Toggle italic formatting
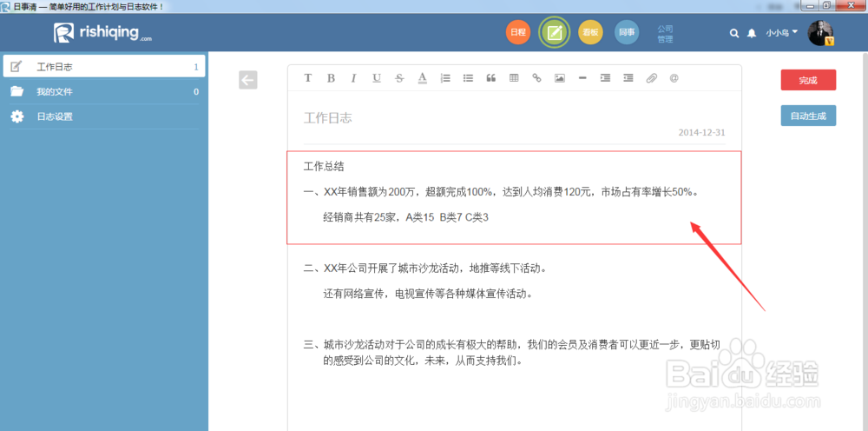 (x=353, y=78)
